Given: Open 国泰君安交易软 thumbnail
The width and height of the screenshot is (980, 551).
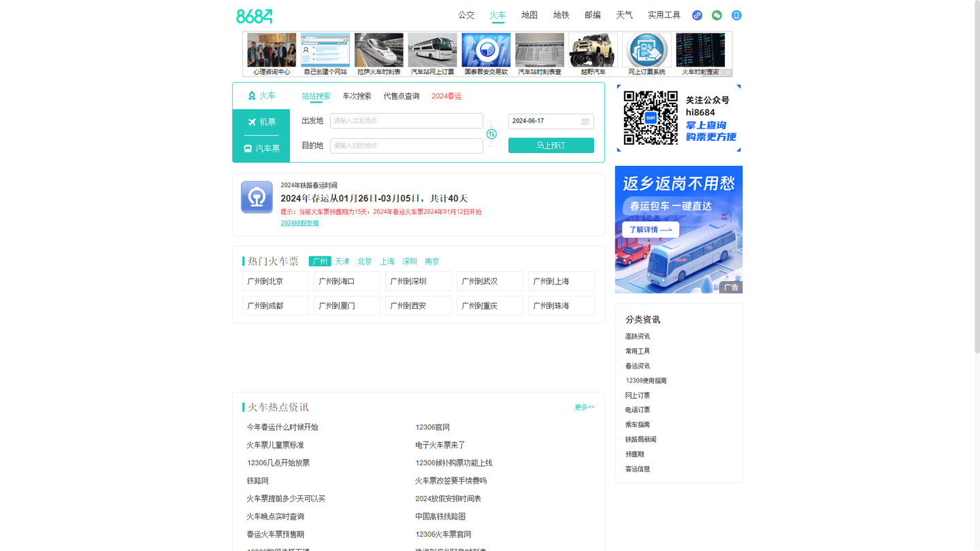Looking at the screenshot, I should click(486, 54).
